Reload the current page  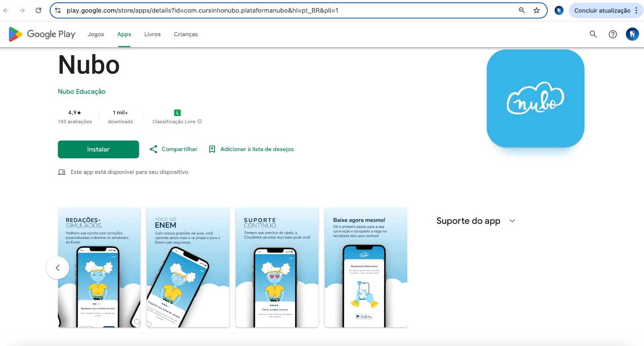[38, 10]
